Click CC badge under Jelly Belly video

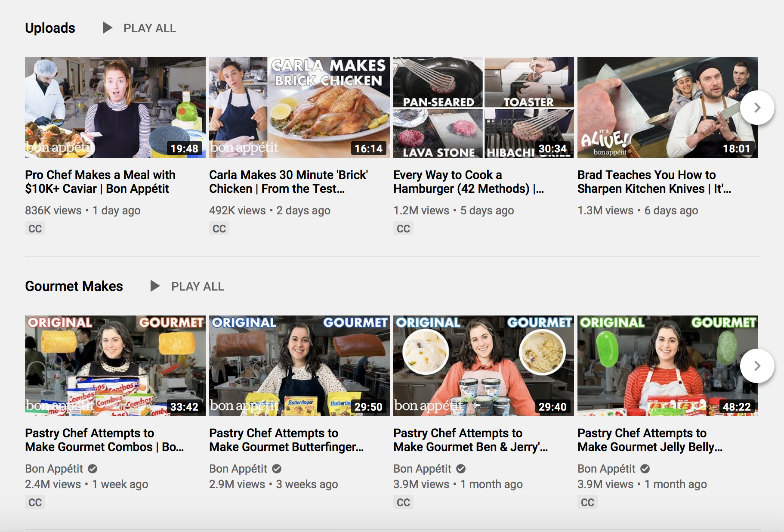[587, 502]
